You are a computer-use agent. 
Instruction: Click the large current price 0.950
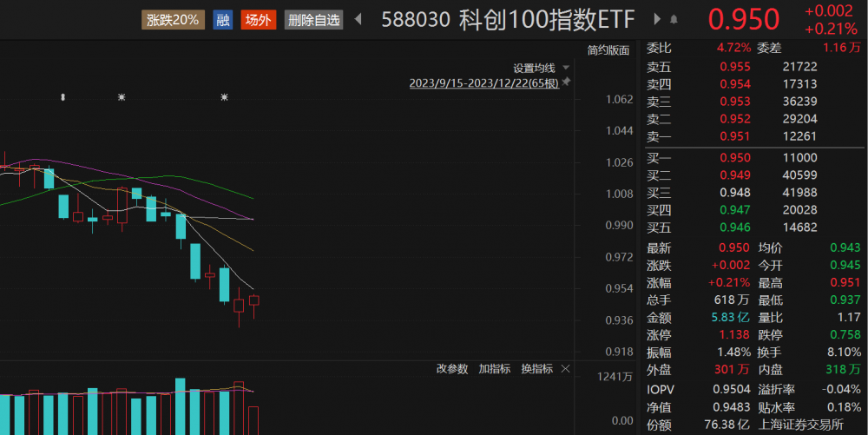tap(744, 20)
